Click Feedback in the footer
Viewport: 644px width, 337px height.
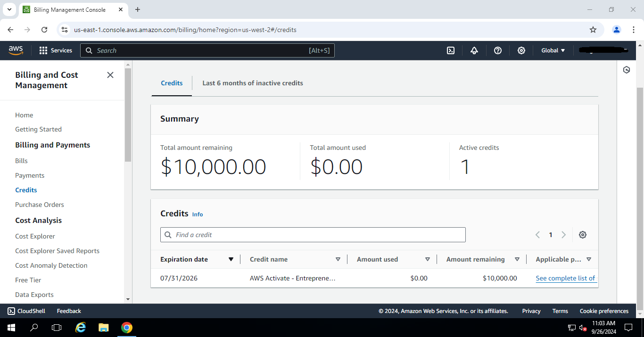coord(69,311)
